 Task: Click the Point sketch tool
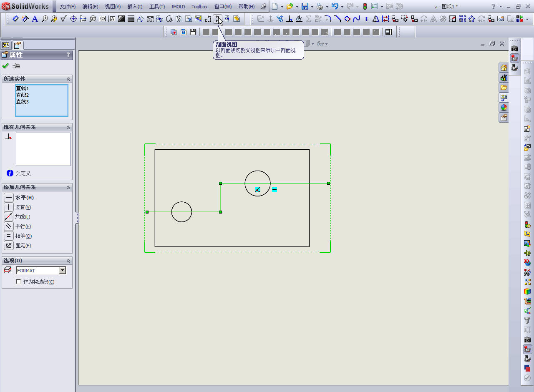click(366, 19)
